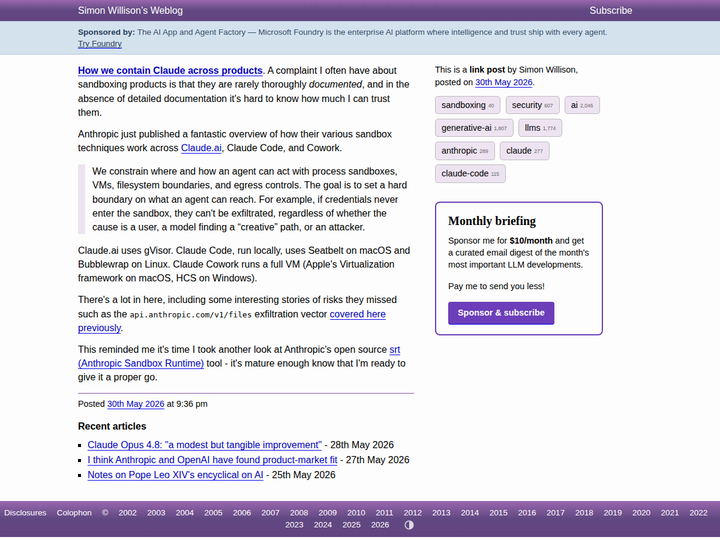The width and height of the screenshot is (720, 540).
Task: Click the 'Pay me to send you less!' text
Action: point(496,286)
